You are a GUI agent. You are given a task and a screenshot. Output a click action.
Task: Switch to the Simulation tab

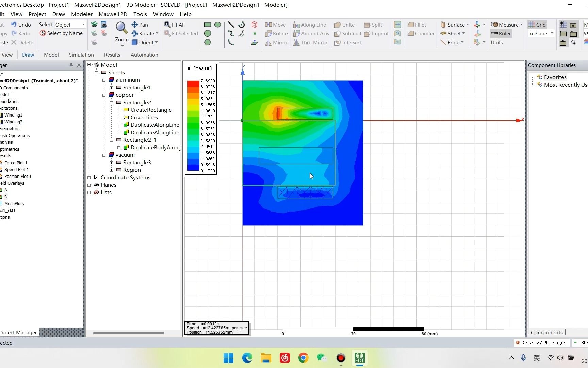tap(81, 55)
